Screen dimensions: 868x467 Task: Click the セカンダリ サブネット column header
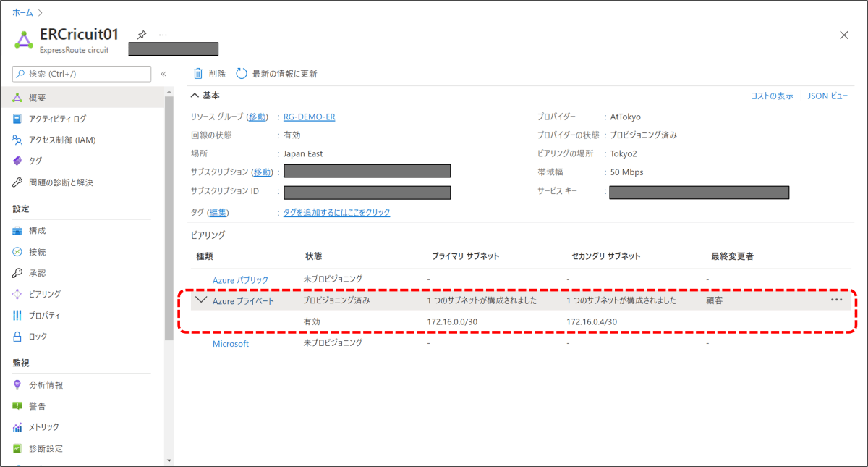point(605,256)
